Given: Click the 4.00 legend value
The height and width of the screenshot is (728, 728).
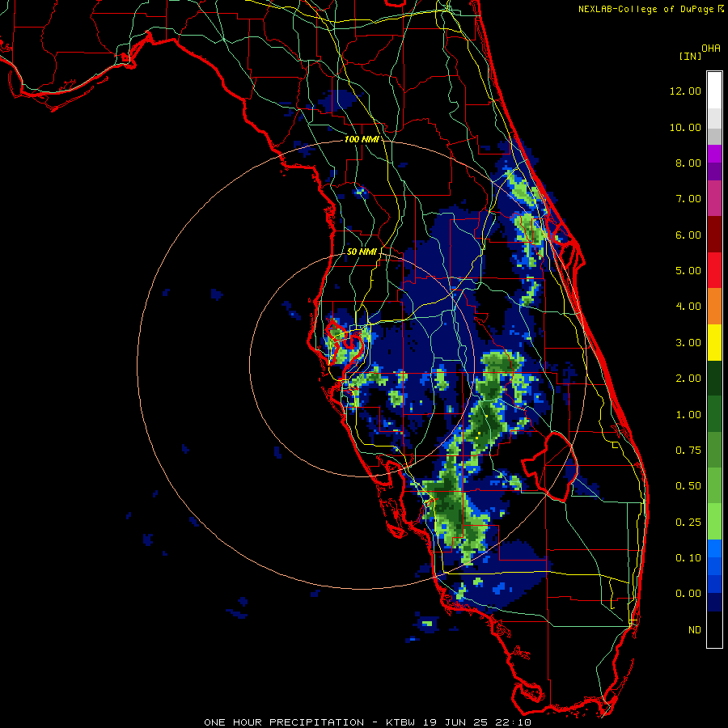Looking at the screenshot, I should click(x=688, y=307).
